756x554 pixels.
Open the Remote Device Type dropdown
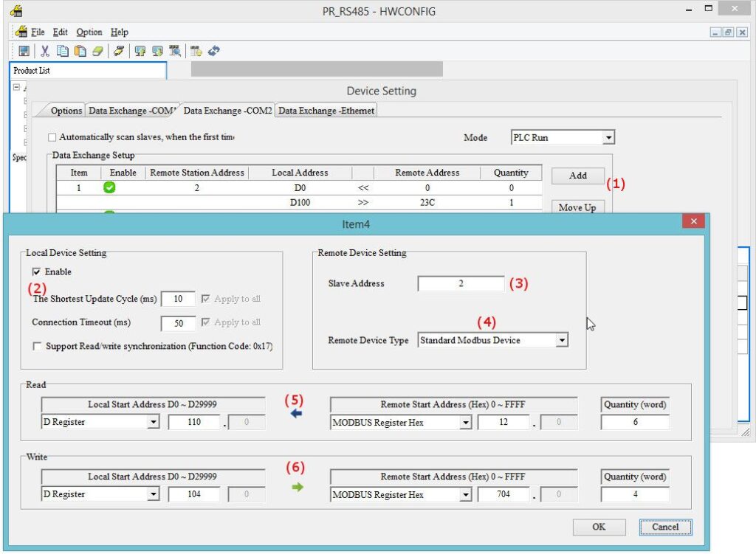click(x=562, y=340)
